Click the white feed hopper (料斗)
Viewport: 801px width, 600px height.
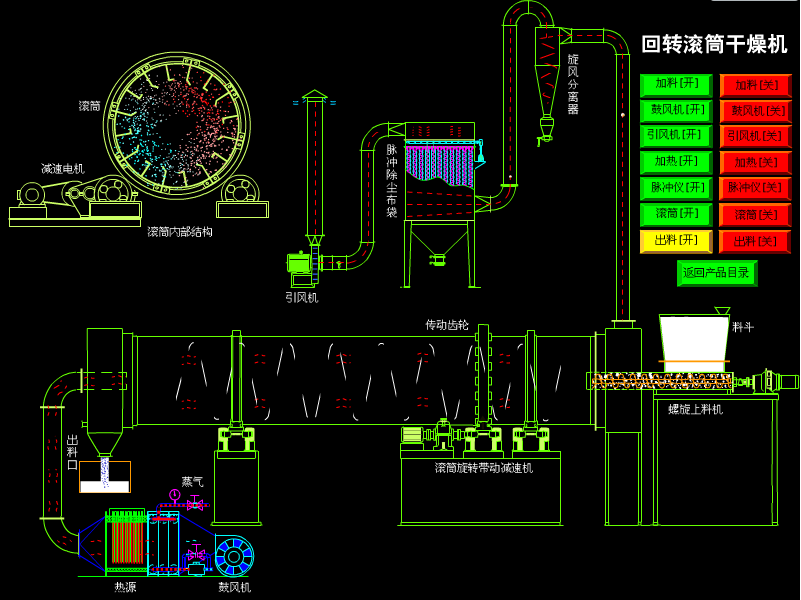[694, 338]
